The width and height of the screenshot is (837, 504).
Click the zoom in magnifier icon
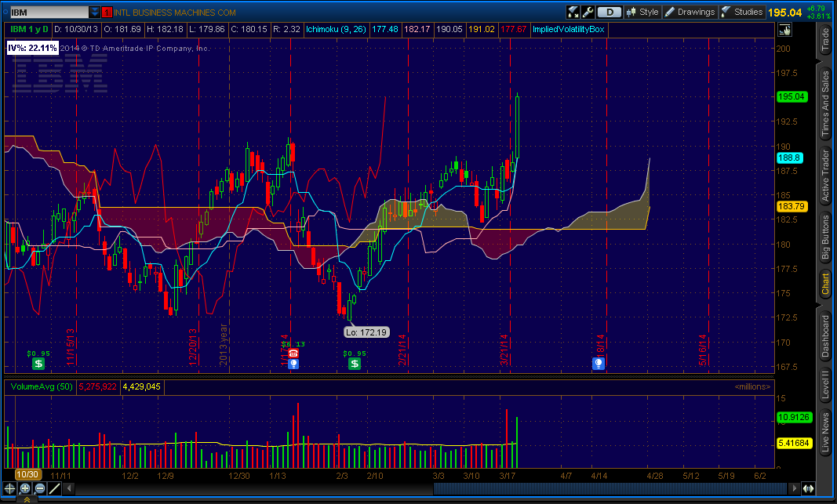[25, 488]
